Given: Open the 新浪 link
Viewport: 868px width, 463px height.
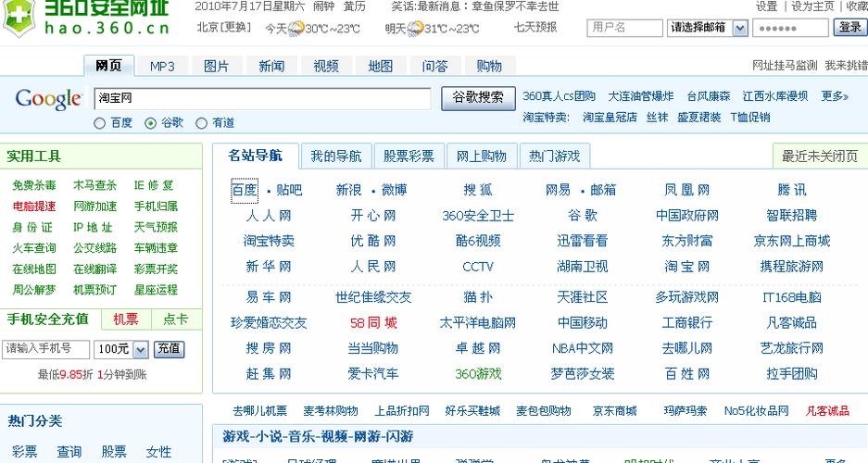Looking at the screenshot, I should tap(348, 190).
